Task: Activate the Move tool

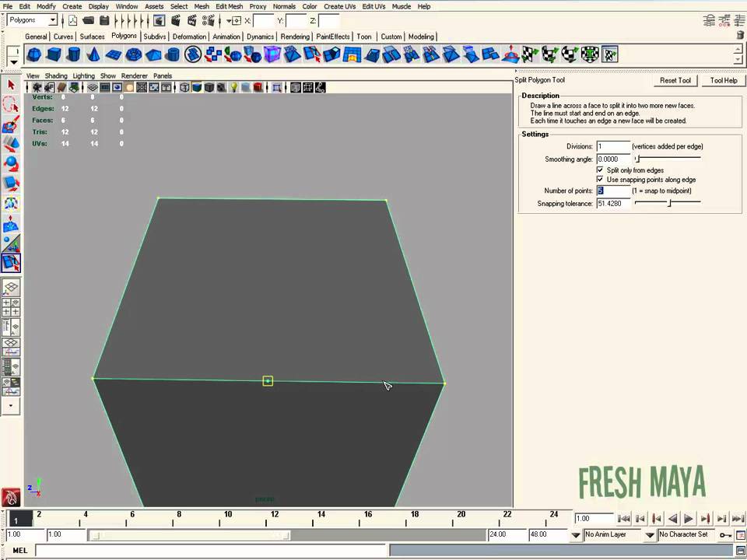Action: 11,144
